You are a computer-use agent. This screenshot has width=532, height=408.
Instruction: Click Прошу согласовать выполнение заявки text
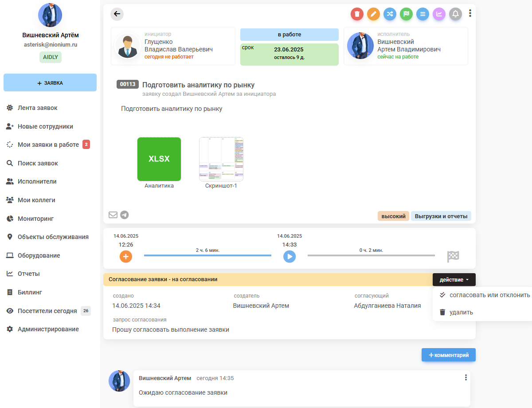pos(171,330)
